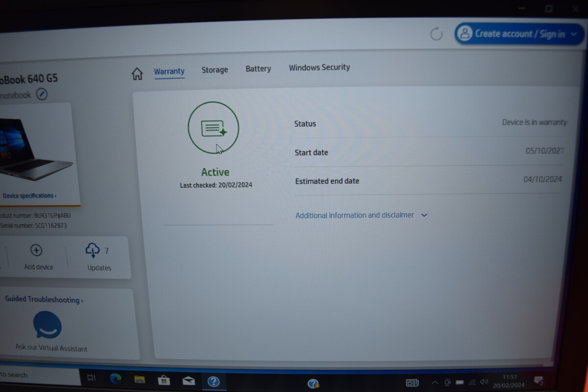
Task: Open Device specifications link
Action: click(29, 196)
